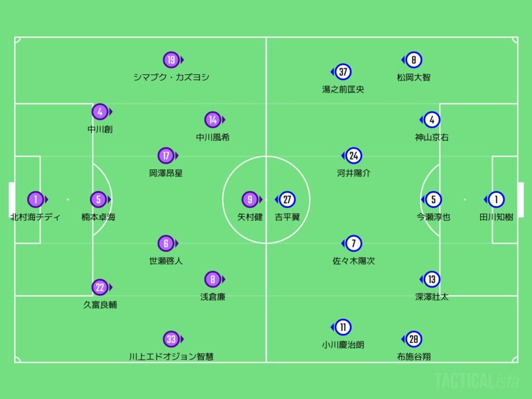Viewport: 532px width, 399px height.
Task: Select the name label 田川知樹
Action: (496, 217)
